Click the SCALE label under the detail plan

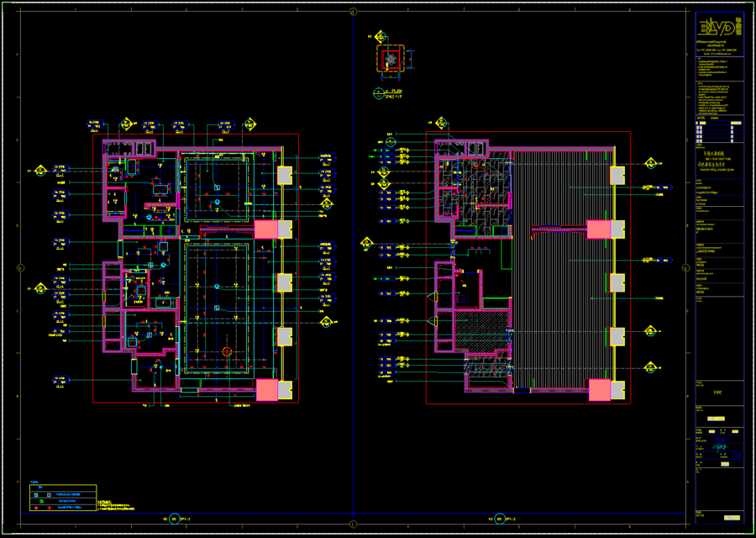click(x=392, y=97)
